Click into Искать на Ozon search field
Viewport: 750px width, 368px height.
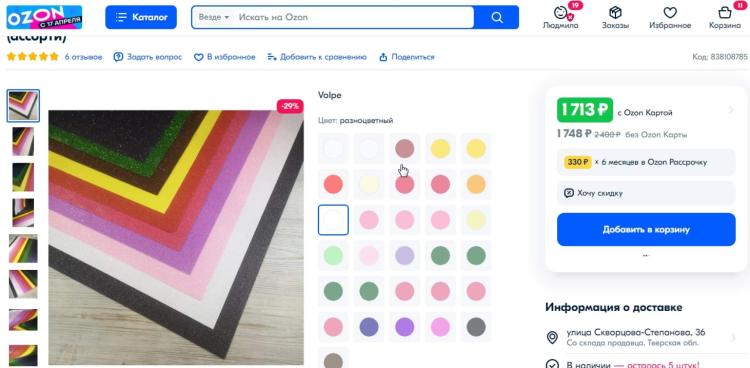pyautogui.click(x=354, y=17)
